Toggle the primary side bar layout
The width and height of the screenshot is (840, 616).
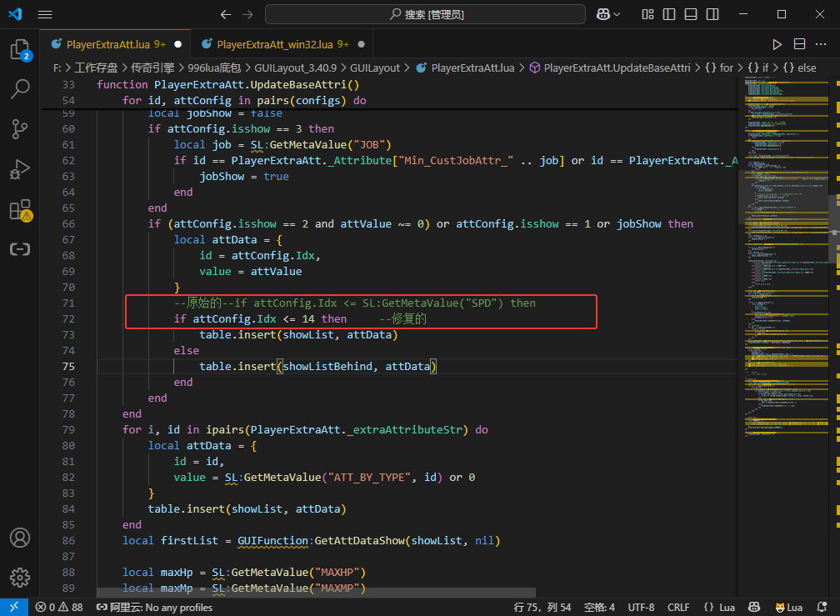667,15
